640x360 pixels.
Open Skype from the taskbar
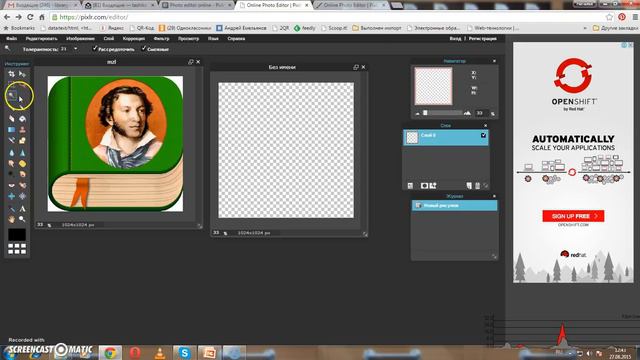click(184, 352)
